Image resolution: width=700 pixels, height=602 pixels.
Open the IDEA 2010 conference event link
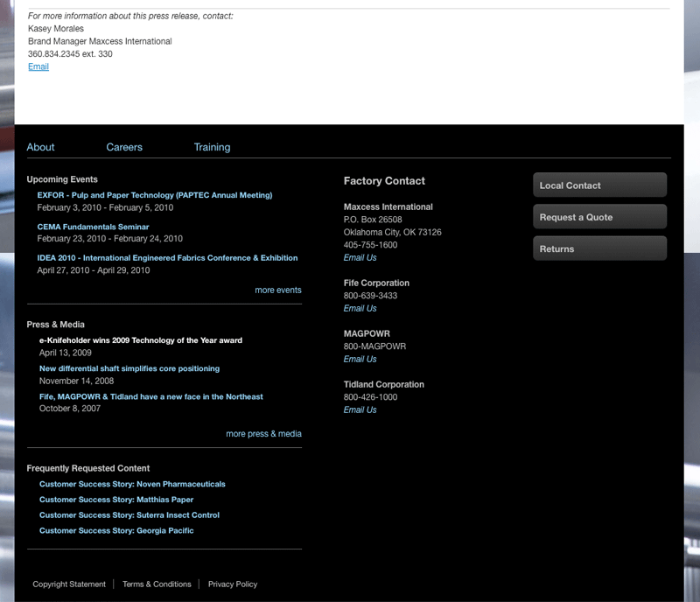(167, 258)
